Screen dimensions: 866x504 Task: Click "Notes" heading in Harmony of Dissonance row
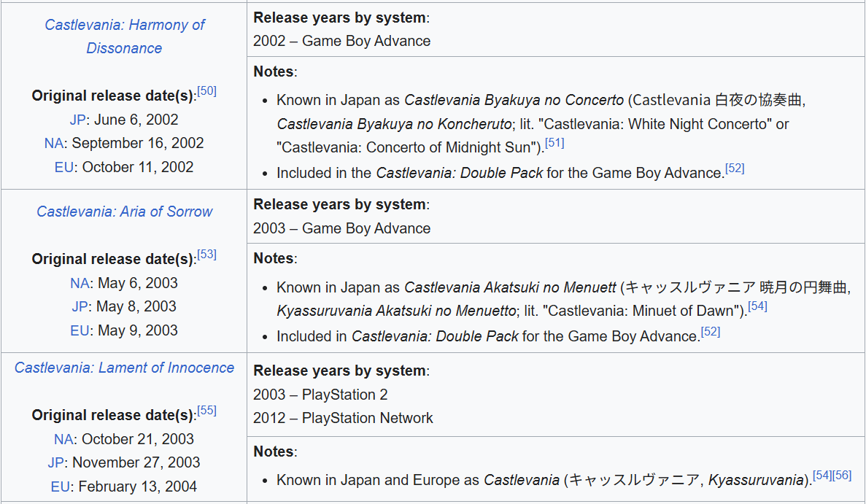[x=274, y=71]
